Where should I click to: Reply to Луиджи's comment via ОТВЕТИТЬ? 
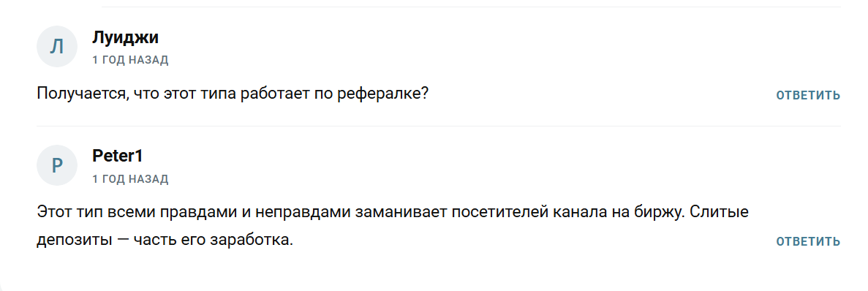[x=808, y=95]
